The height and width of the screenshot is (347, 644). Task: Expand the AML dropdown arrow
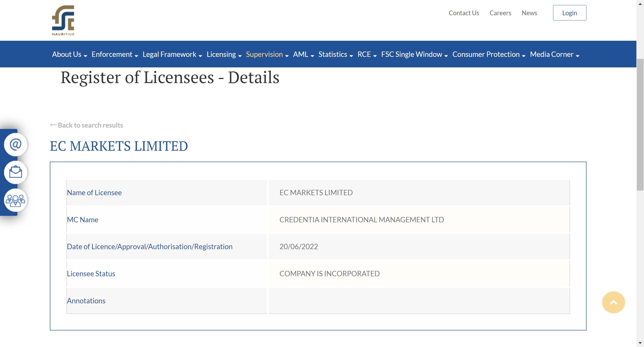click(312, 56)
